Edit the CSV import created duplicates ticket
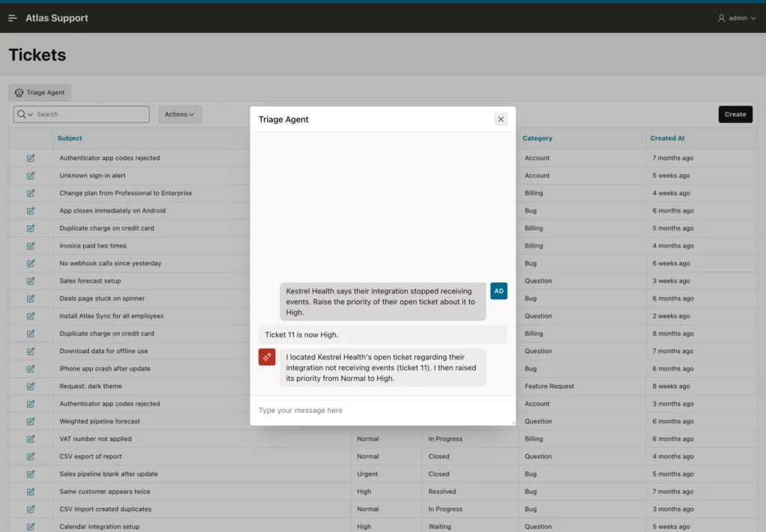The width and height of the screenshot is (766, 532). 31,509
